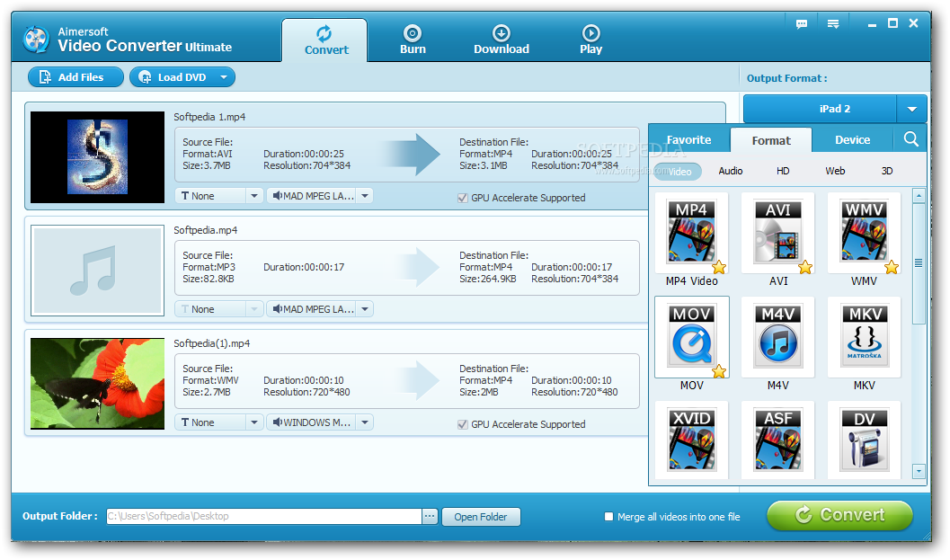Select the Format tab
This screenshot has height=560, width=950.
(770, 140)
